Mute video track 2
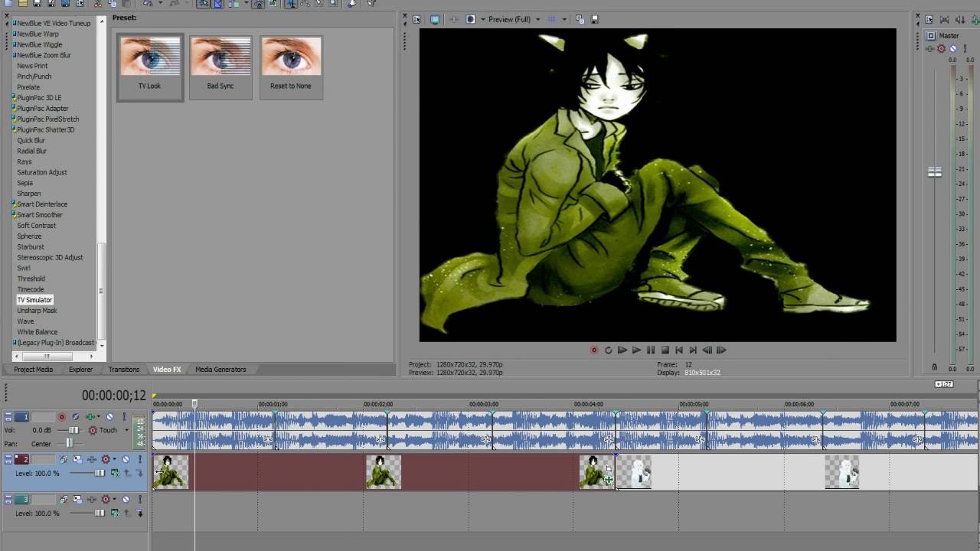Viewport: 980px width, 551px height. [126, 460]
